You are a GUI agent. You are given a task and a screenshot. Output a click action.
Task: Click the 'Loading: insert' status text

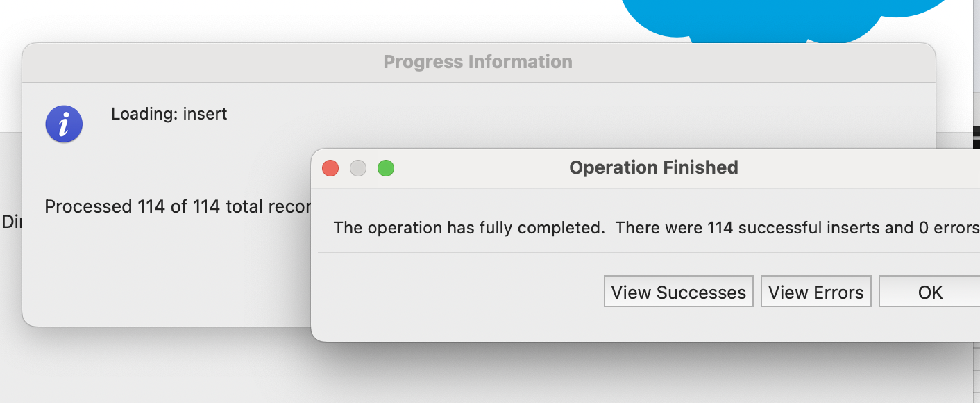169,113
